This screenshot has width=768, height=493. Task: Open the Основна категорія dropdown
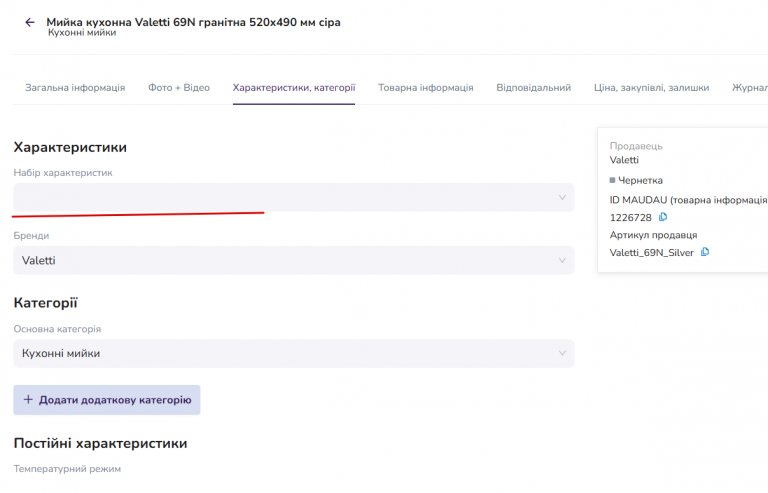coord(293,353)
